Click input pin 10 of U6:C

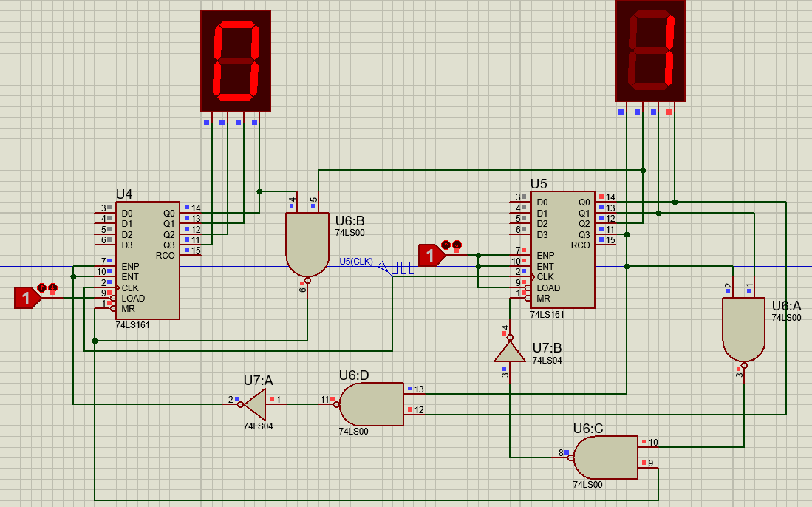point(649,446)
